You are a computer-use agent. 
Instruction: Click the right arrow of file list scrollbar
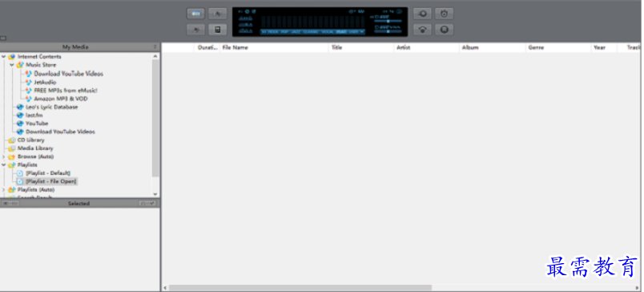[637, 288]
